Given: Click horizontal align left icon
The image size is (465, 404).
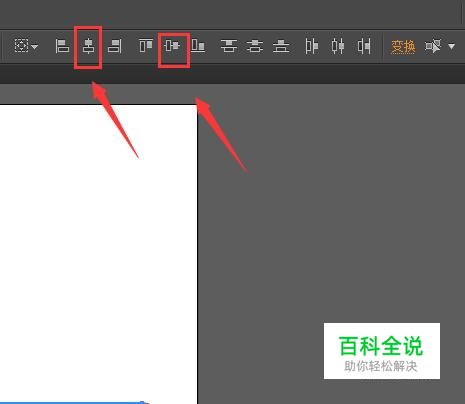Looking at the screenshot, I should (62, 46).
